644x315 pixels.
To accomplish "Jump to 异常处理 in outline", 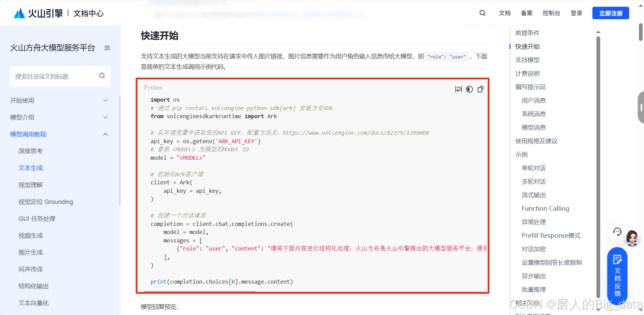I will click(x=534, y=222).
